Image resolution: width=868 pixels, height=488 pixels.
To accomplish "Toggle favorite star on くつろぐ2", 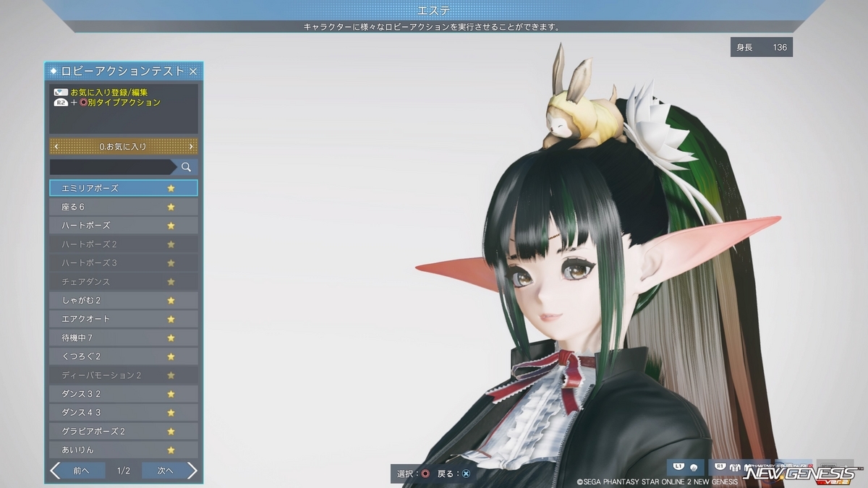I will [x=171, y=356].
